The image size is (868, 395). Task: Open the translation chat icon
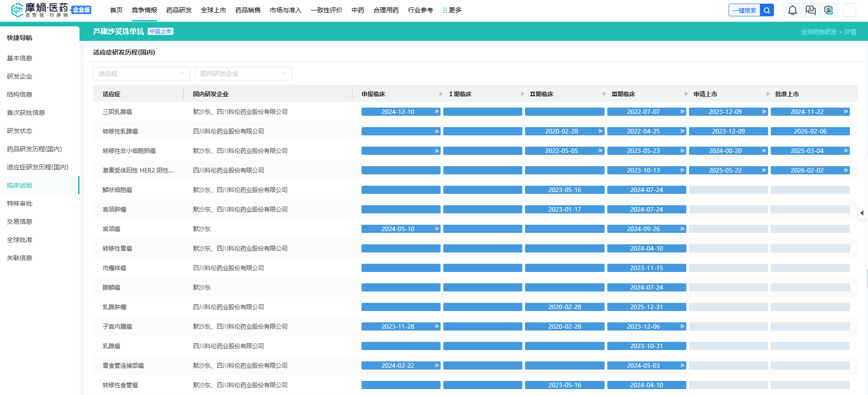[x=810, y=10]
